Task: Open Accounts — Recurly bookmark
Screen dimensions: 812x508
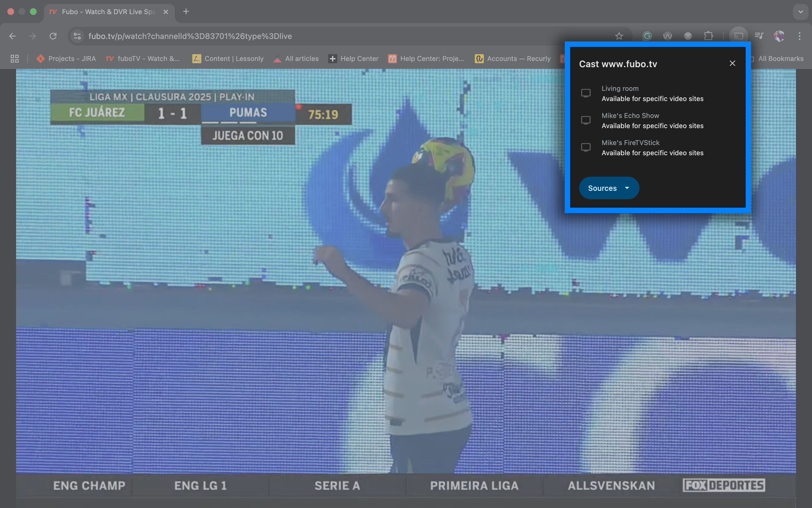Action: [x=513, y=58]
